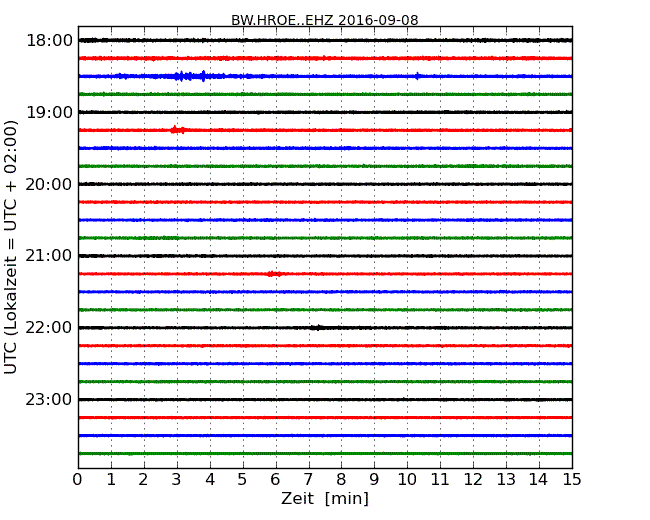650x520 pixels.
Task: Click the x-axis tick label 5
Action: 243,480
